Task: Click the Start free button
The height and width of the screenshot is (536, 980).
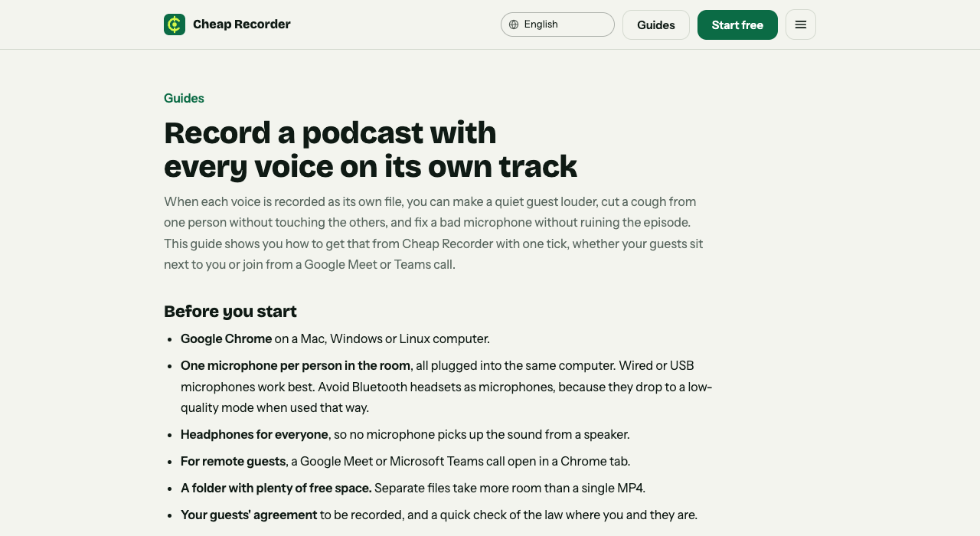Action: click(737, 25)
